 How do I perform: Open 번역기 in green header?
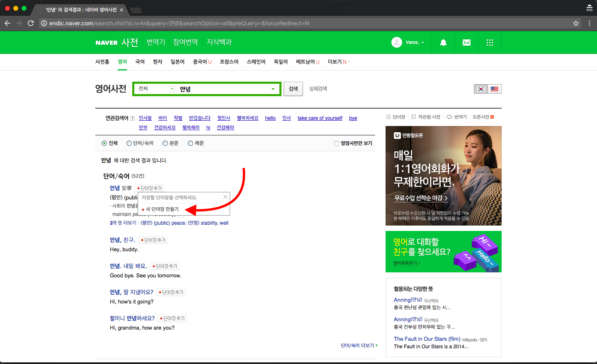click(156, 42)
